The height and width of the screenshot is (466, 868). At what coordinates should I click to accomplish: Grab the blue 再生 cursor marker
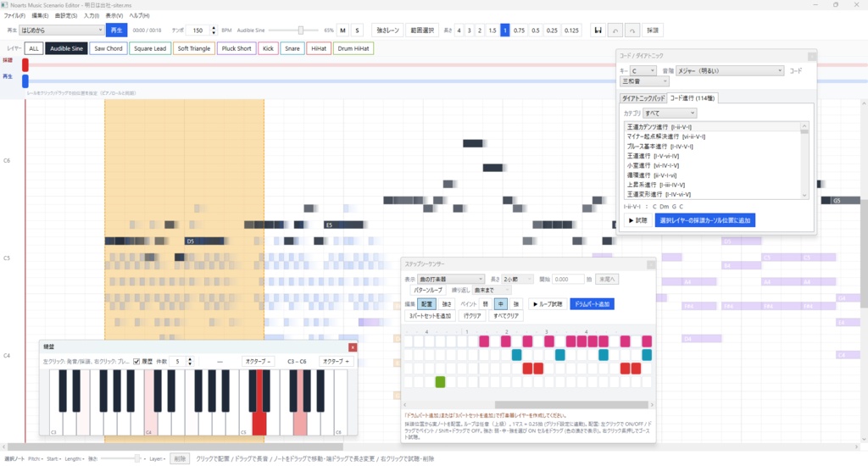pos(25,80)
